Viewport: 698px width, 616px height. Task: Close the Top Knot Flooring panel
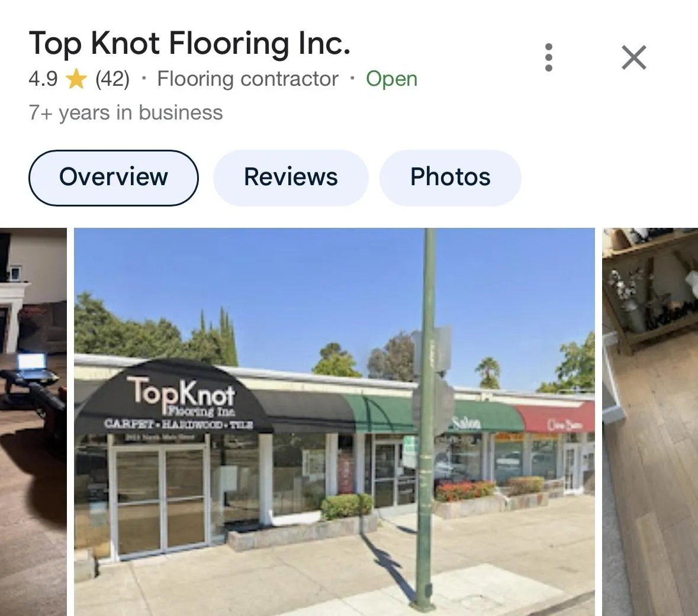(634, 57)
